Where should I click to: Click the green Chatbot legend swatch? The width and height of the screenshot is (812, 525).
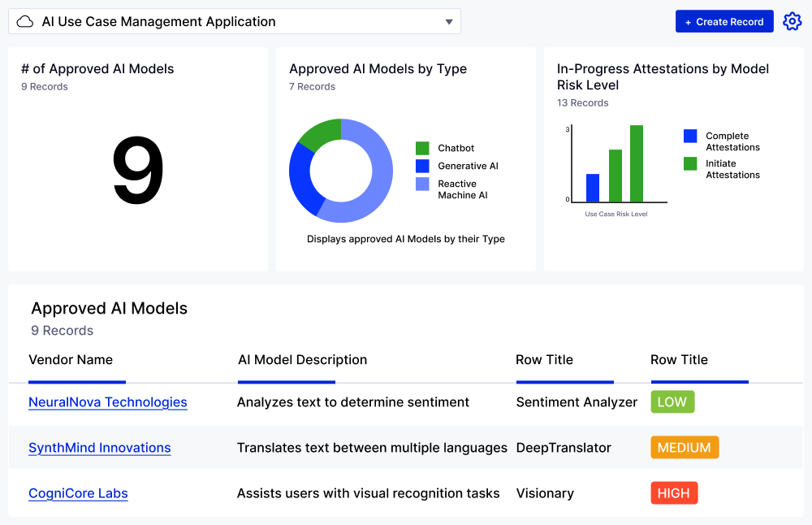[422, 148]
